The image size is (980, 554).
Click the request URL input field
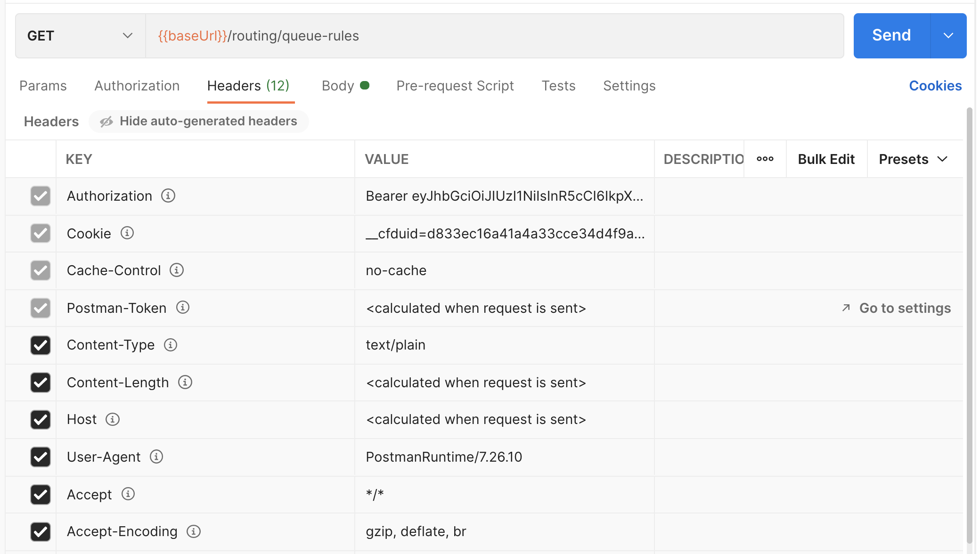point(495,36)
